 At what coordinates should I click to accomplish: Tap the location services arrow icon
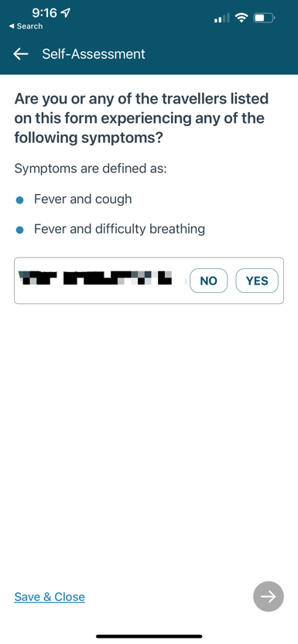[65, 13]
